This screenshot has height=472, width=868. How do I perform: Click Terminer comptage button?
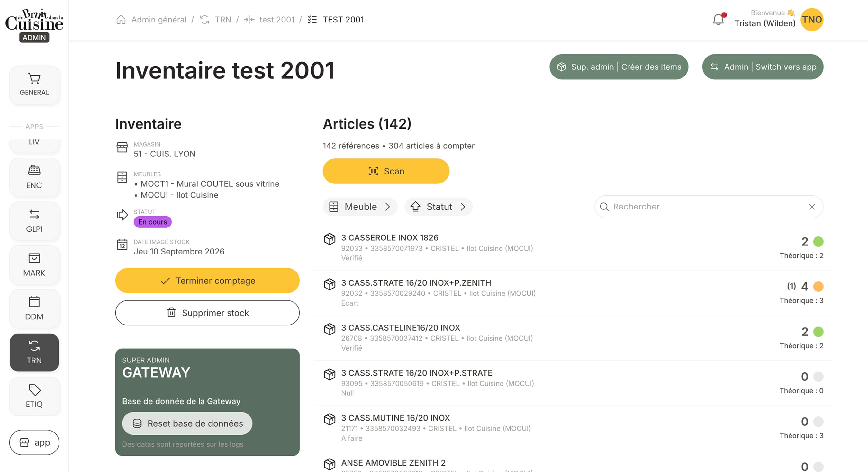[207, 281]
